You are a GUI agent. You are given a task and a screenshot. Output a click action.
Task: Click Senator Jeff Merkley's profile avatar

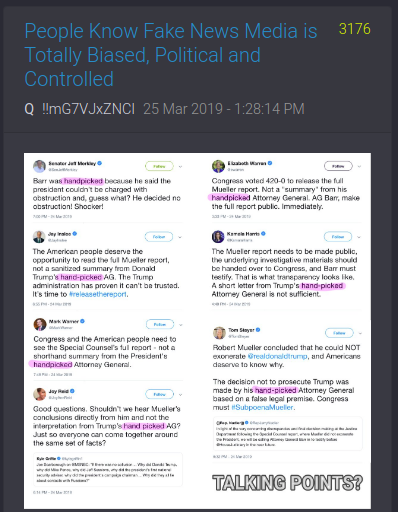39,166
